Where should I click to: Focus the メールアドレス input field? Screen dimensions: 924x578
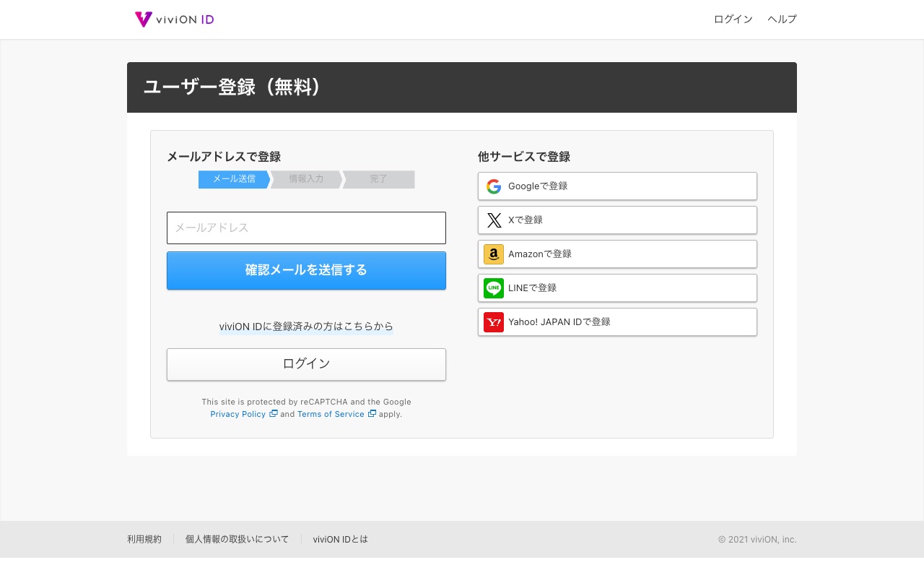point(306,228)
